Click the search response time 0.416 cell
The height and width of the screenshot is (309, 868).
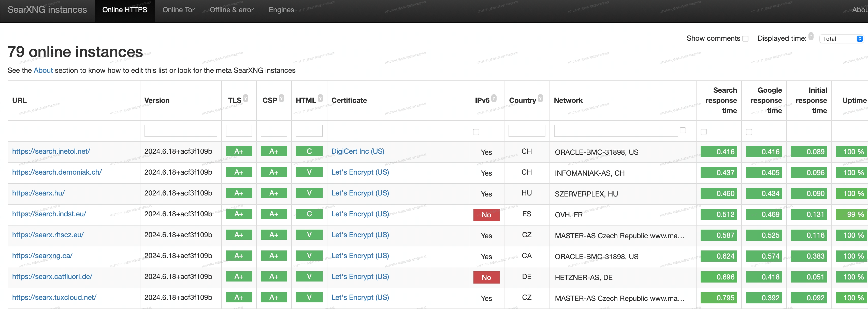point(719,152)
